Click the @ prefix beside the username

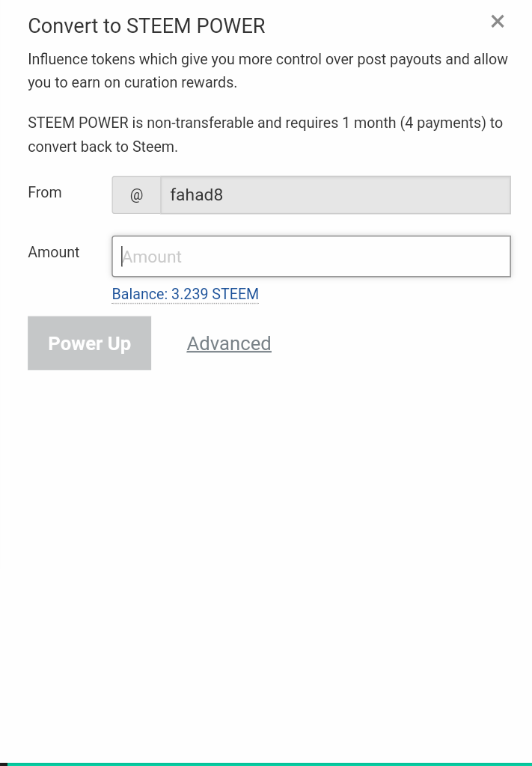[x=136, y=195]
